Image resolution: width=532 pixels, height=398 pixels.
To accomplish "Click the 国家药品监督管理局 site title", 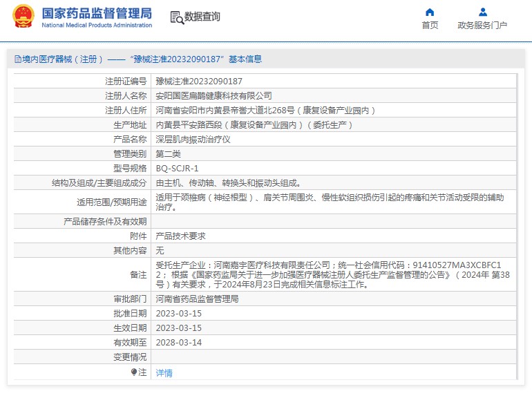I will tap(97, 12).
